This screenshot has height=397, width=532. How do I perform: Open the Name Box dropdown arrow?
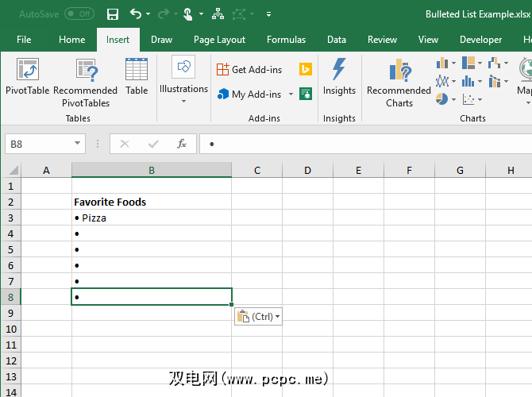(77, 144)
